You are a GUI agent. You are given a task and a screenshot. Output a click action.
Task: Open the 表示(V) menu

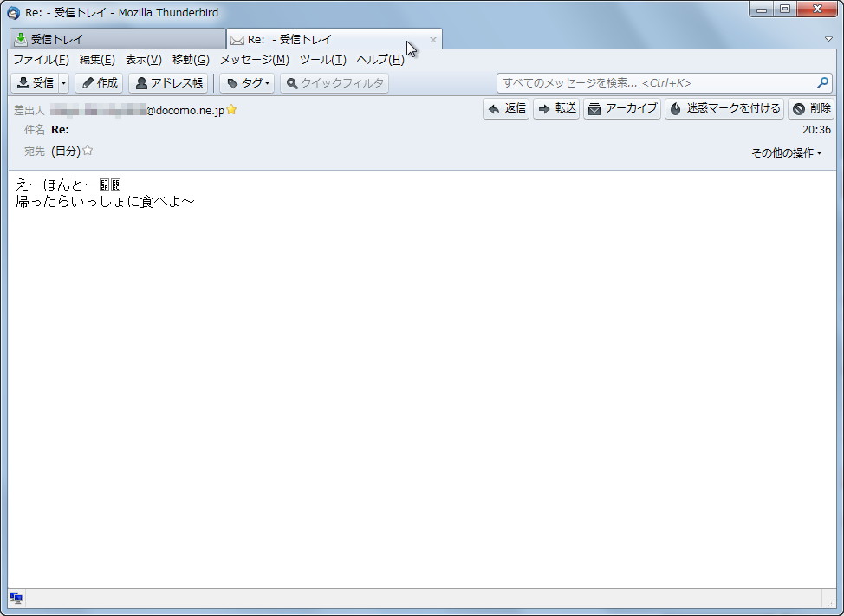point(143,60)
